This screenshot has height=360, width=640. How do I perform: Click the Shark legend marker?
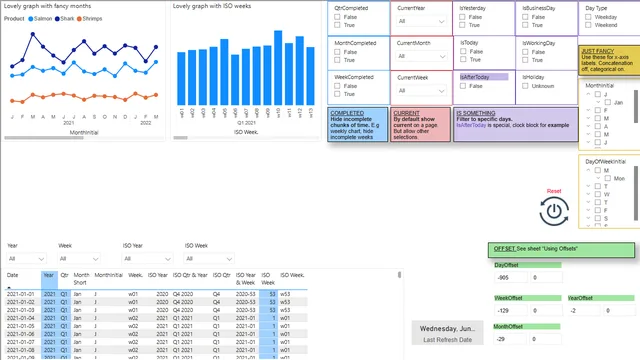tap(57, 19)
